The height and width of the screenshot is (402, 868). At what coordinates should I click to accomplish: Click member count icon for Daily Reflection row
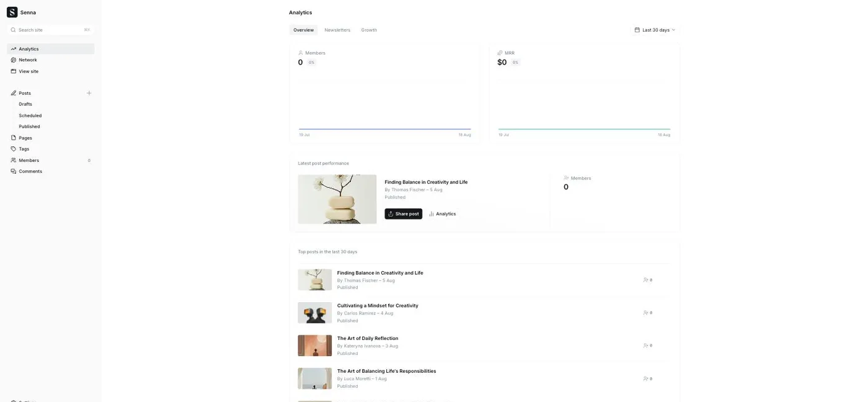click(x=646, y=346)
